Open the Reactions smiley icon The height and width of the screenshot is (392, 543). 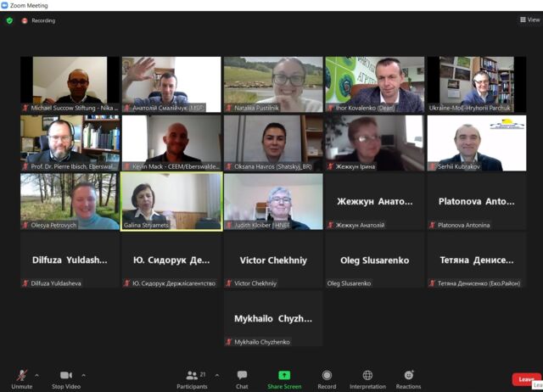click(x=409, y=375)
